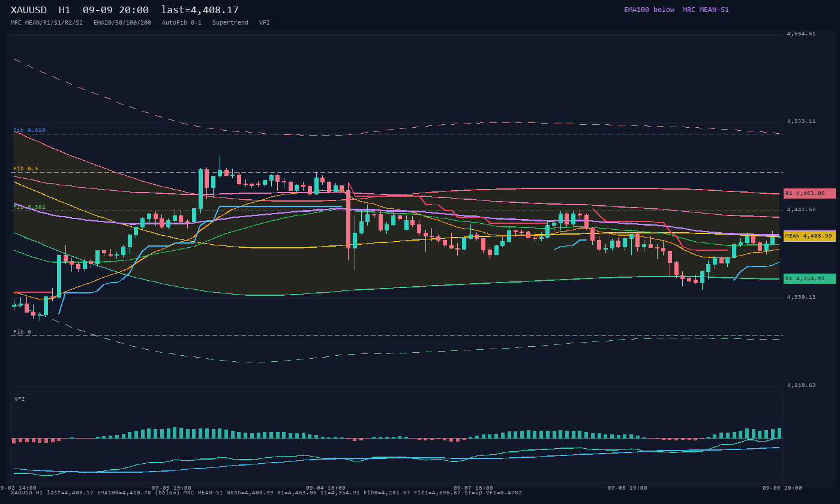Click the 09-07 16:00 time axis label
Viewport: 840px width, 504px height.
473,488
